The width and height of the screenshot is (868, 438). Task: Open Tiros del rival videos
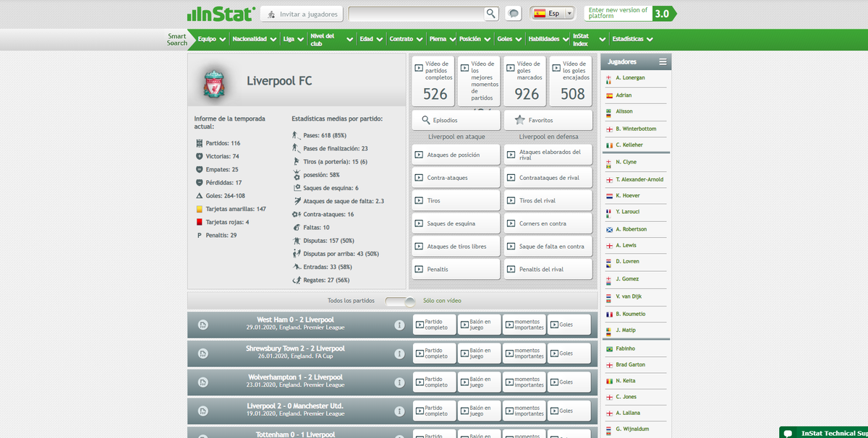[x=548, y=200]
